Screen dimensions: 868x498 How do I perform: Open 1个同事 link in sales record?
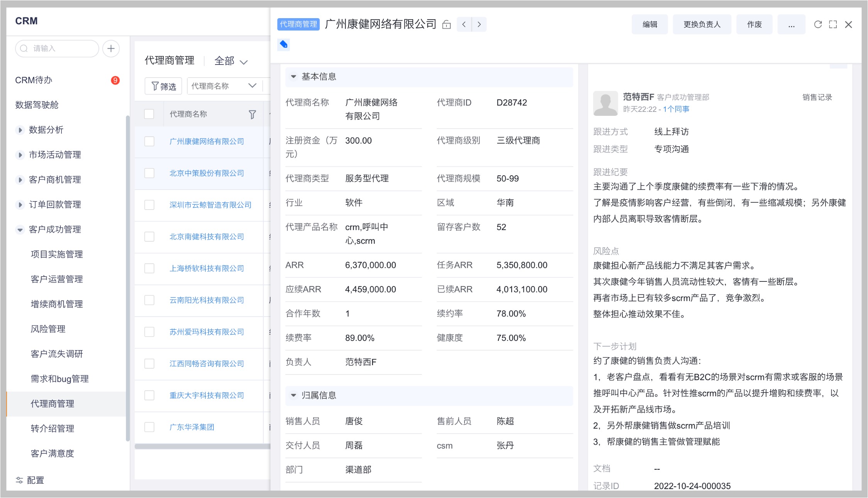coord(676,109)
